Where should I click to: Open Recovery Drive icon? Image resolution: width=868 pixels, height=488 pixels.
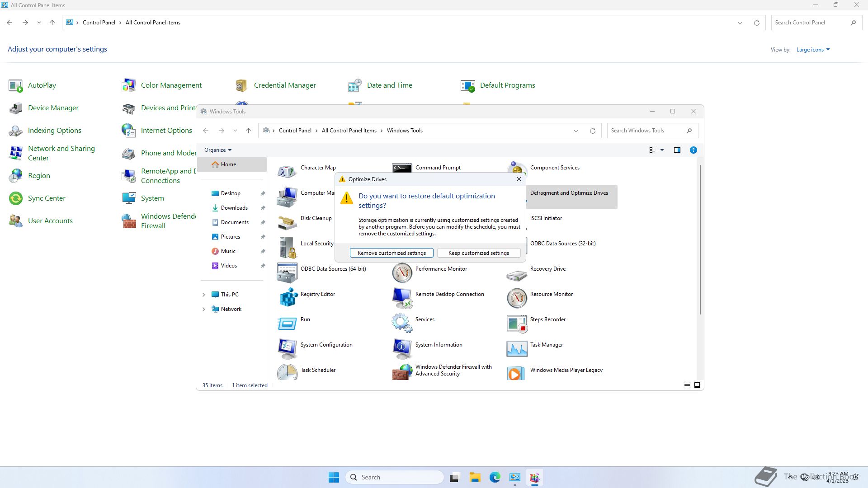coord(517,274)
